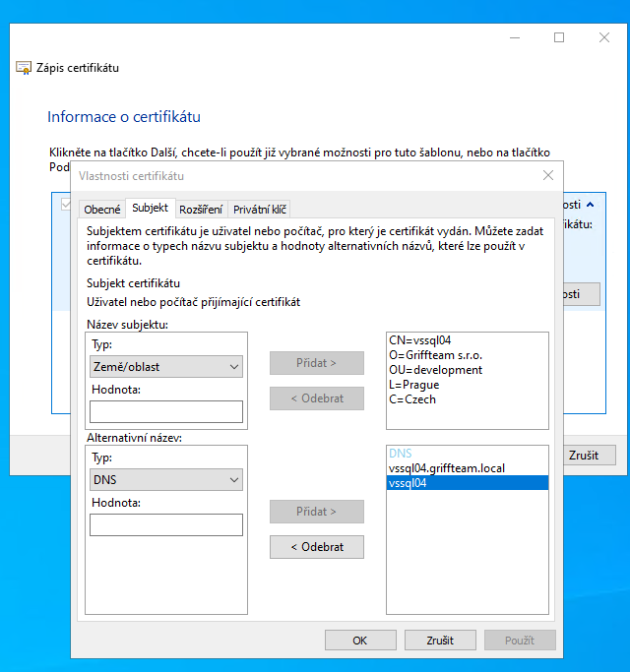Viewport: 630px width, 672px height.
Task: Select the OU=development entry
Action: point(435,370)
